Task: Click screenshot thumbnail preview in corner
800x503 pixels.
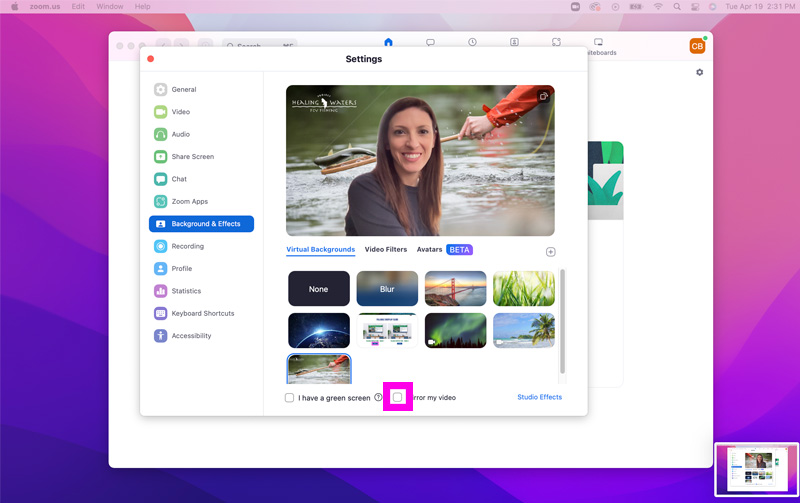Action: click(x=757, y=469)
